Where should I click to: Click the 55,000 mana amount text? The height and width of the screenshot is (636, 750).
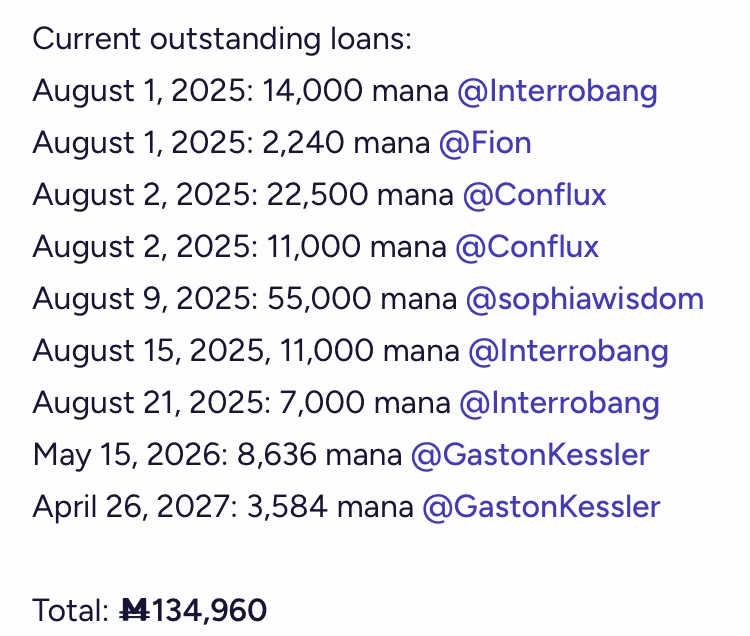point(362,299)
